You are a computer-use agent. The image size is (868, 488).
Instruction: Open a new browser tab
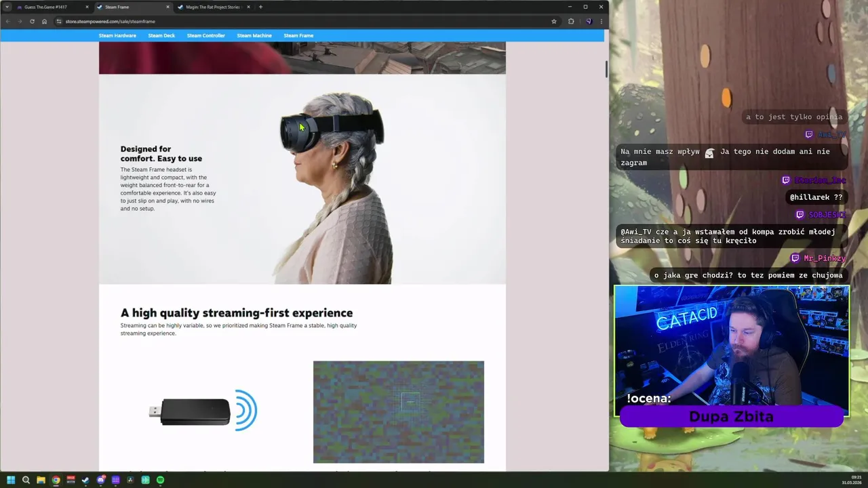(x=260, y=7)
